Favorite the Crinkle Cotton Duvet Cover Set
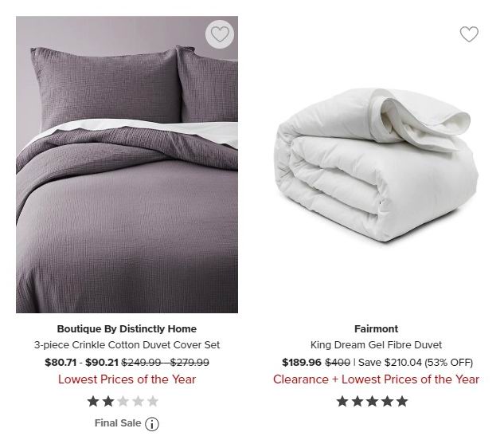The width and height of the screenshot is (504, 440). tap(220, 34)
